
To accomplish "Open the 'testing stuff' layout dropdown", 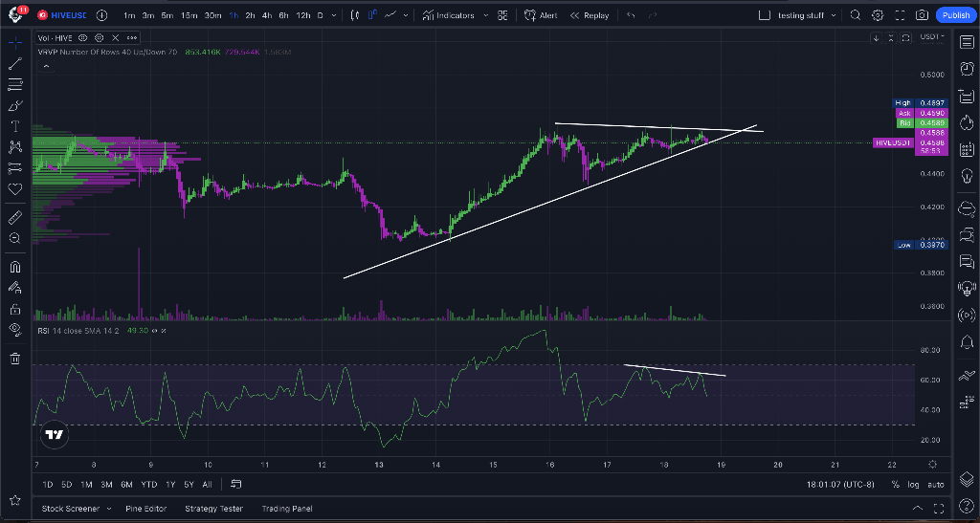I will click(806, 15).
